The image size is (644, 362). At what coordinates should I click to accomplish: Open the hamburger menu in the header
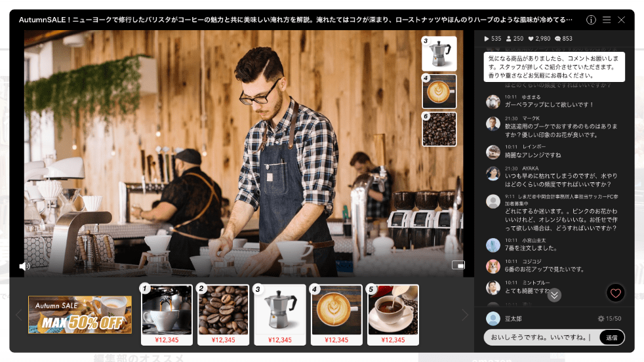[607, 20]
